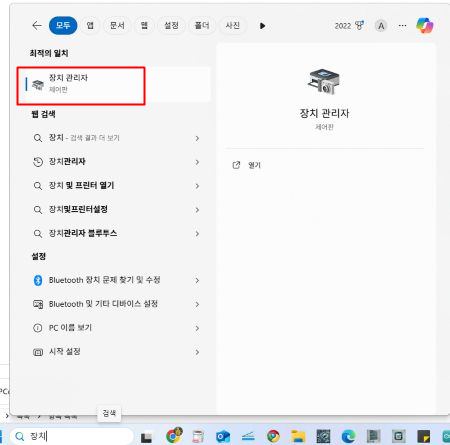Switch to the 웹 filter tab
450x445 pixels.
[144, 25]
